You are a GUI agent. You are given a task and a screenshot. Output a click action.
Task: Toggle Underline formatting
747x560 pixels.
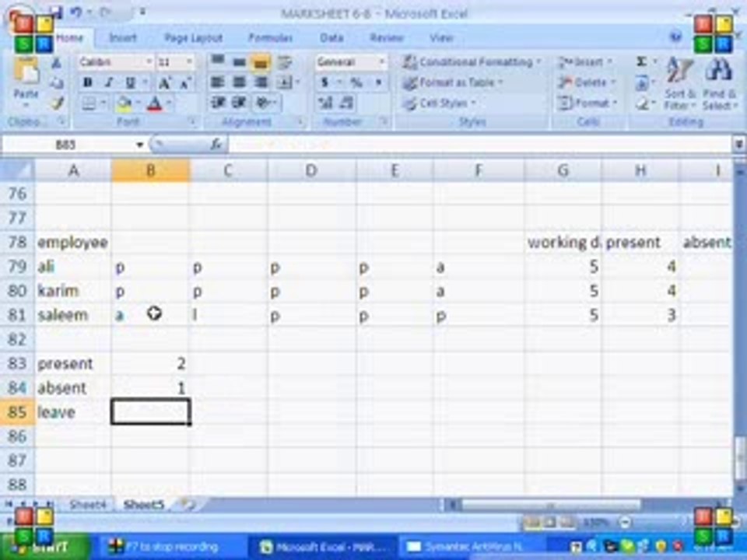(130, 82)
